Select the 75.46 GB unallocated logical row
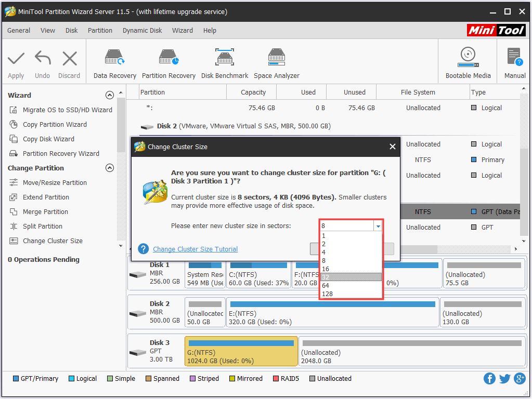Screen dimensions: 532x399 (322, 108)
